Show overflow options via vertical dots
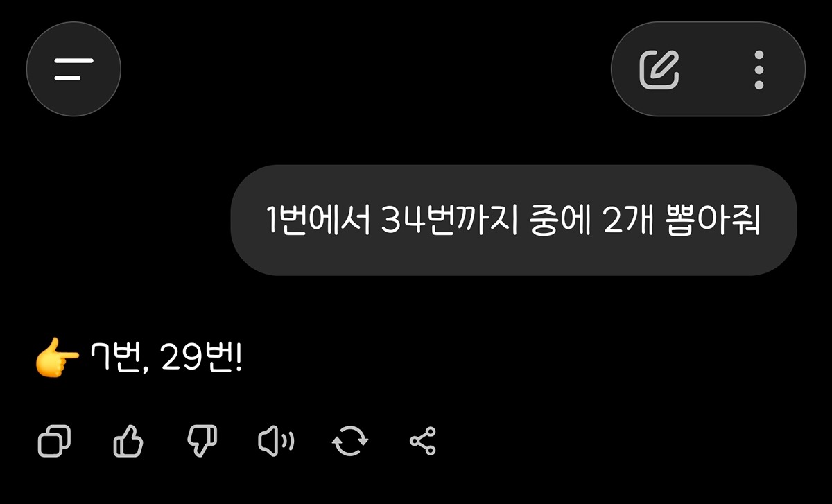Screen dimensions: 832x504 pyautogui.click(x=759, y=69)
